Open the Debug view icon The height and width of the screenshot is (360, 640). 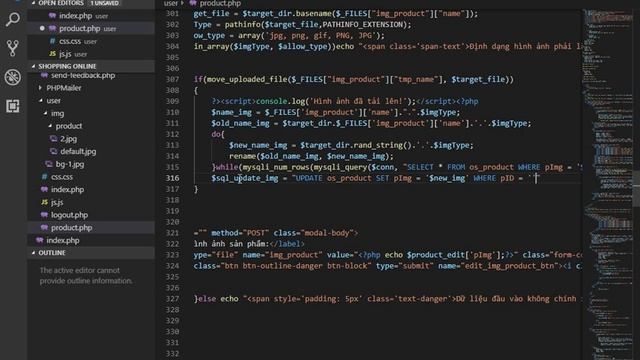point(13,77)
